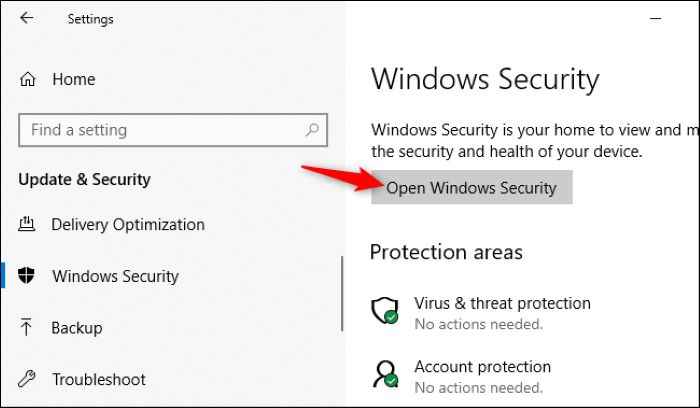Go to the Backup section
This screenshot has width=700, height=408.
(77, 328)
